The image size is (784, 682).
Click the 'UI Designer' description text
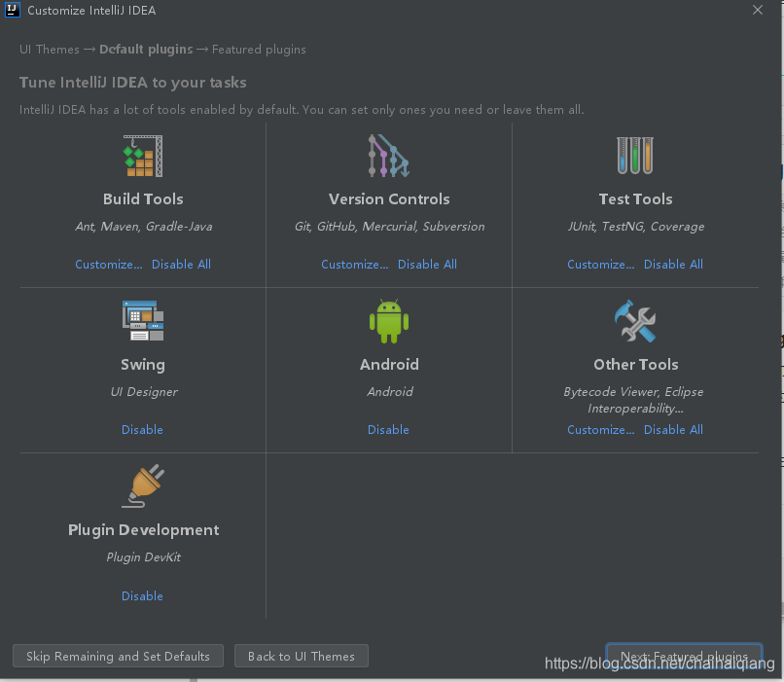point(144,392)
